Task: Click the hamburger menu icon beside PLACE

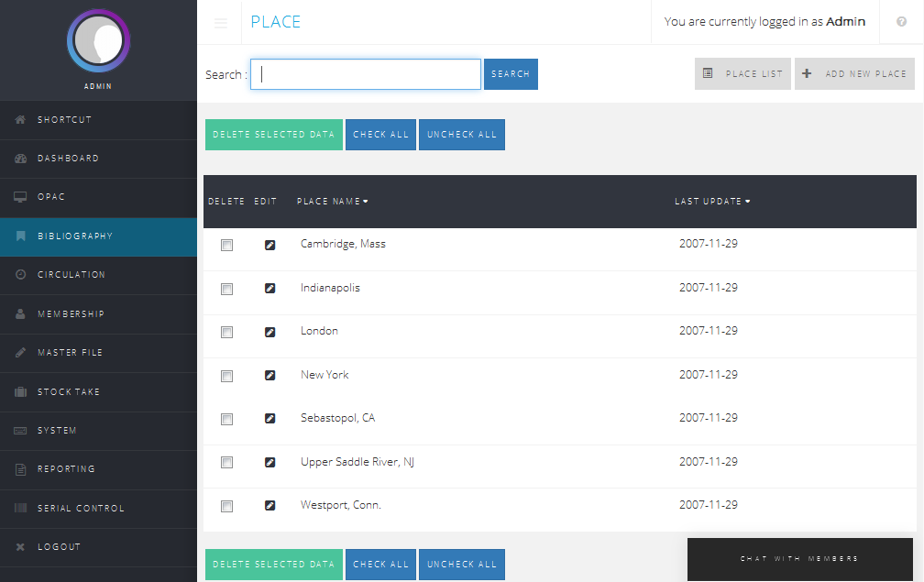Action: tap(221, 23)
